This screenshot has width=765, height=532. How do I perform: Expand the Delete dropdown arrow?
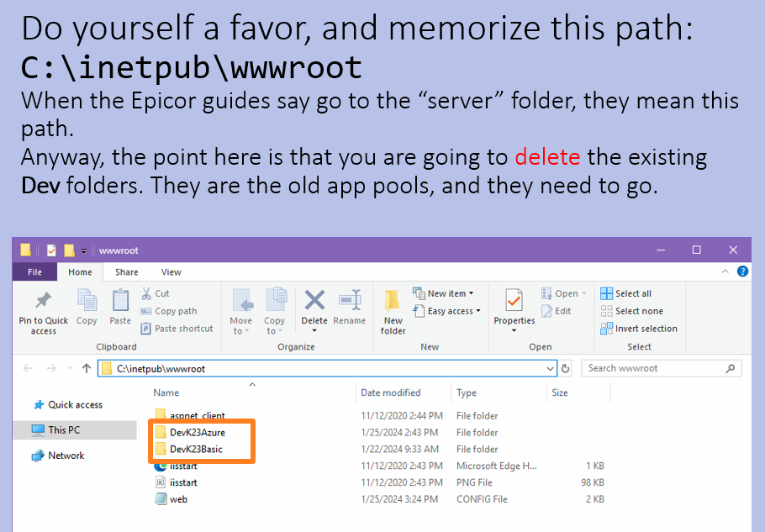(x=314, y=330)
